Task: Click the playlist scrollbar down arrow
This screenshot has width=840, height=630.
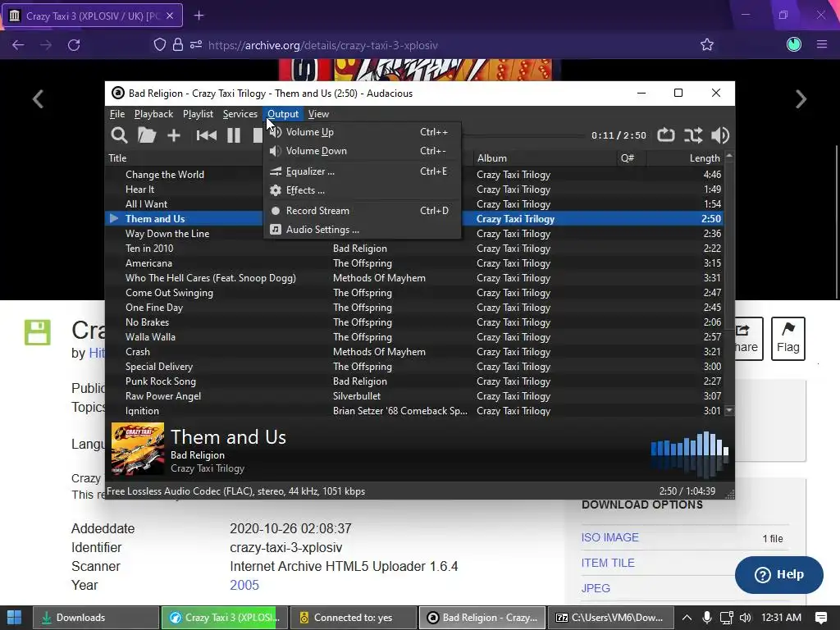Action: click(728, 411)
